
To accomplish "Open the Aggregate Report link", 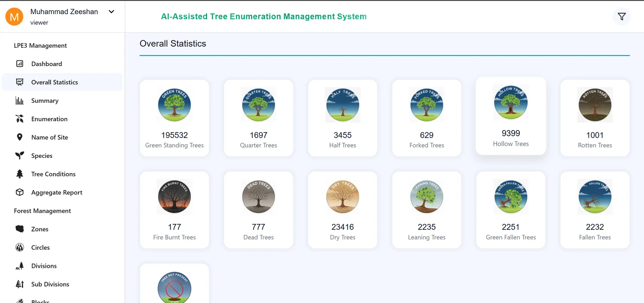I will point(62,192).
